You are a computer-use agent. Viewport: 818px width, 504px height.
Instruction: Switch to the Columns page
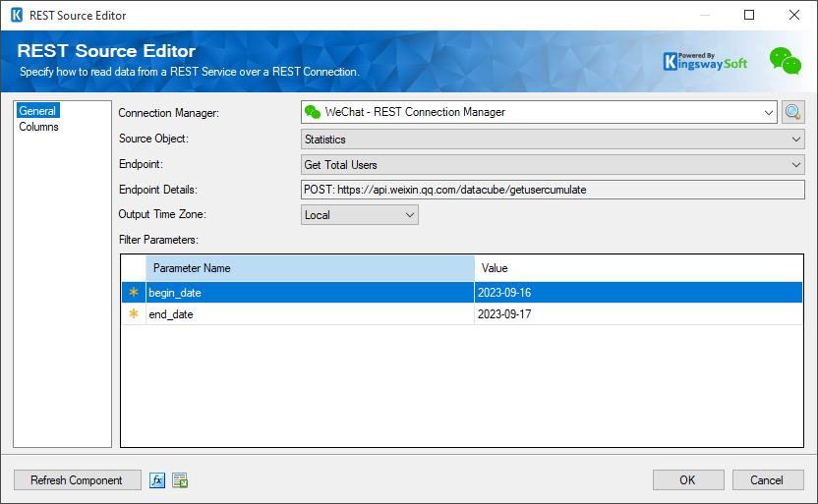38,127
